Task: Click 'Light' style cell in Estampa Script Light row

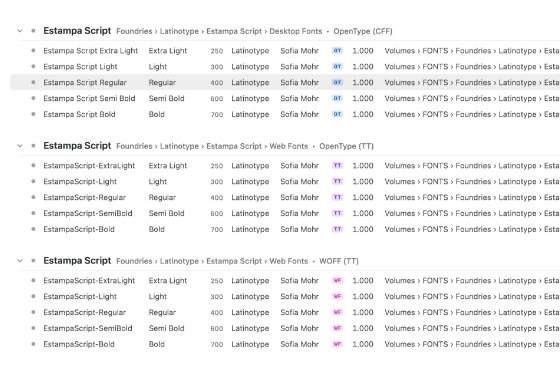Action: click(x=158, y=66)
